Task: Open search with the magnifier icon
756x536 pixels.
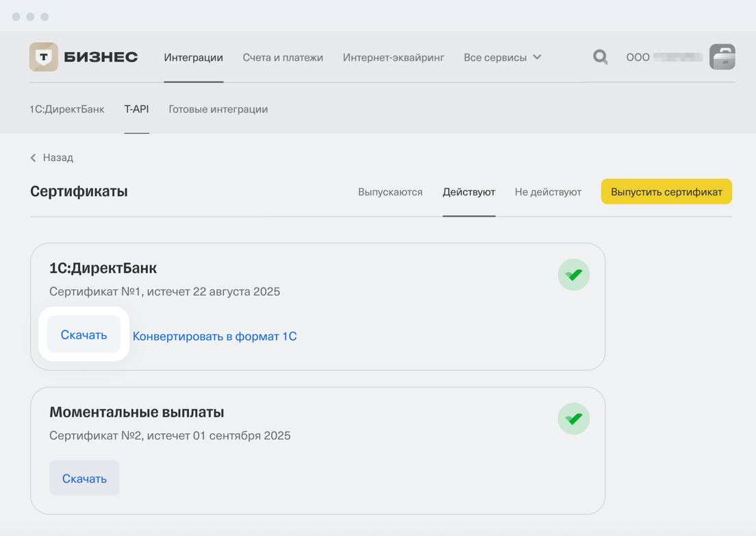Action: coord(600,57)
